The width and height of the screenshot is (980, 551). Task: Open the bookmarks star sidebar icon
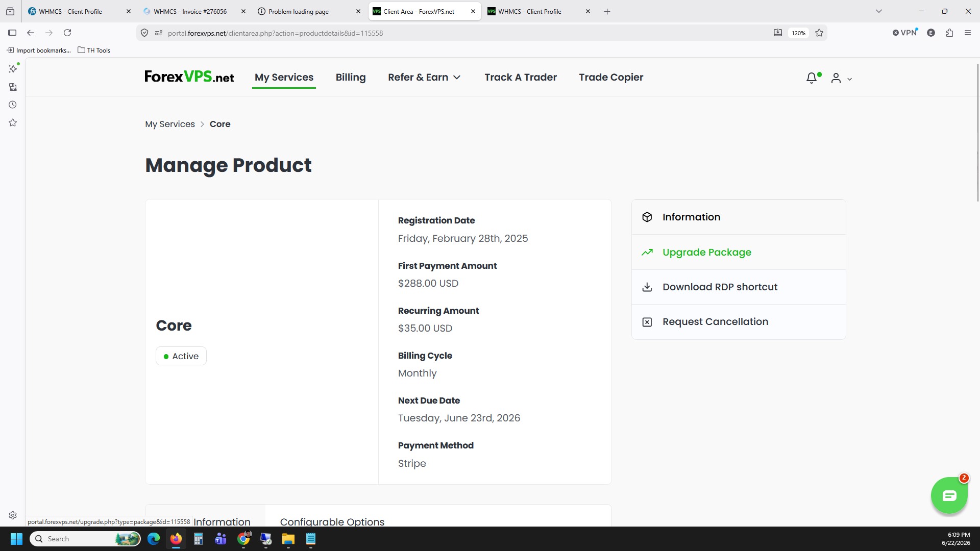pos(13,123)
